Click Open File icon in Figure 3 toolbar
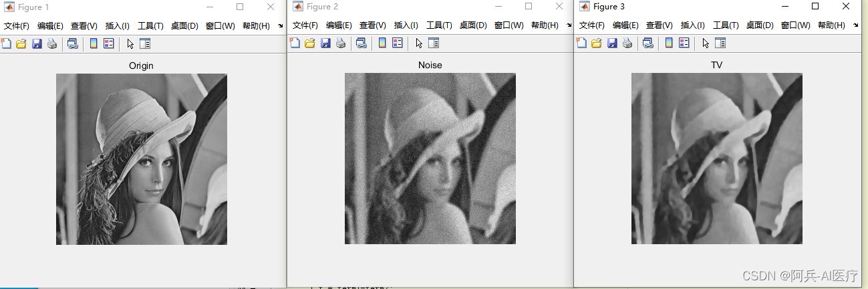Image resolution: width=868 pixels, height=289 pixels. pos(596,43)
